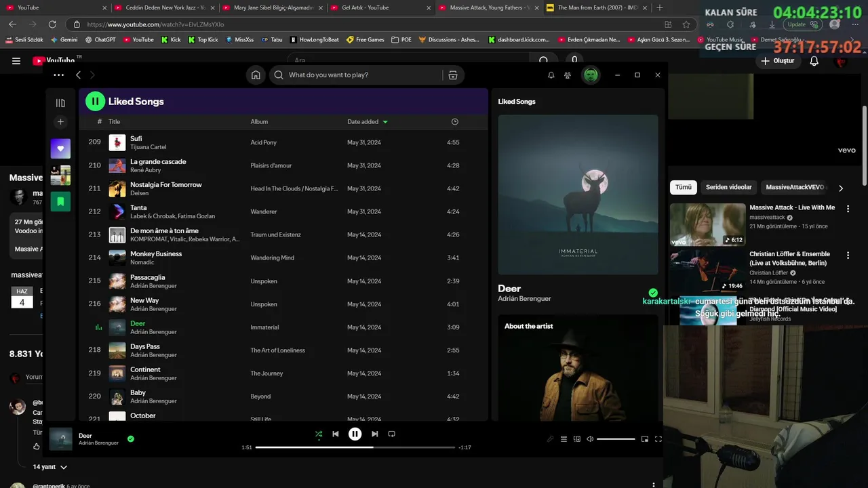This screenshot has height=488, width=868.
Task: Open the green bookmark item in the sidebar
Action: (60, 201)
